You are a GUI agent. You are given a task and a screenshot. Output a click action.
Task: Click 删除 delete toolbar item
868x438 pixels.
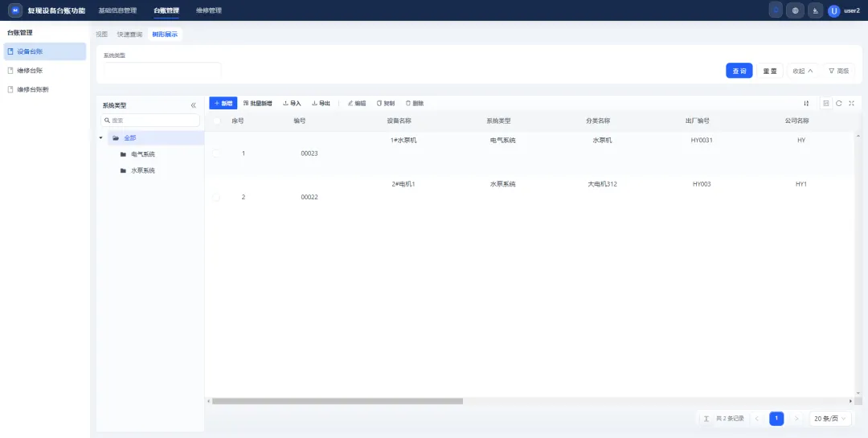(415, 104)
